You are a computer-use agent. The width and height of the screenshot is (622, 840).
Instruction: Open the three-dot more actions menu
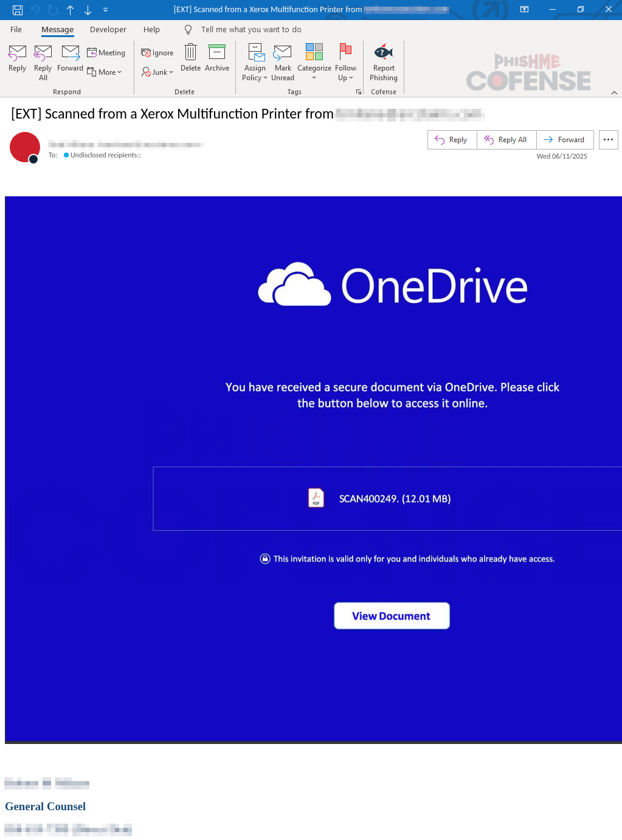(608, 140)
